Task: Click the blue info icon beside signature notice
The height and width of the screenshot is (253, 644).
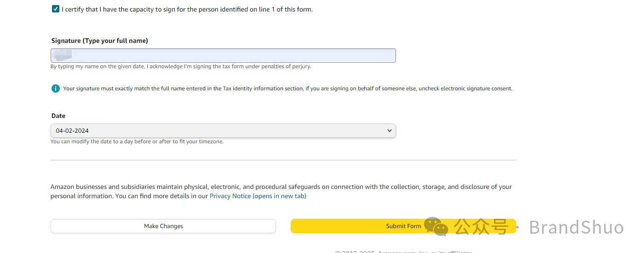Action: (x=56, y=88)
